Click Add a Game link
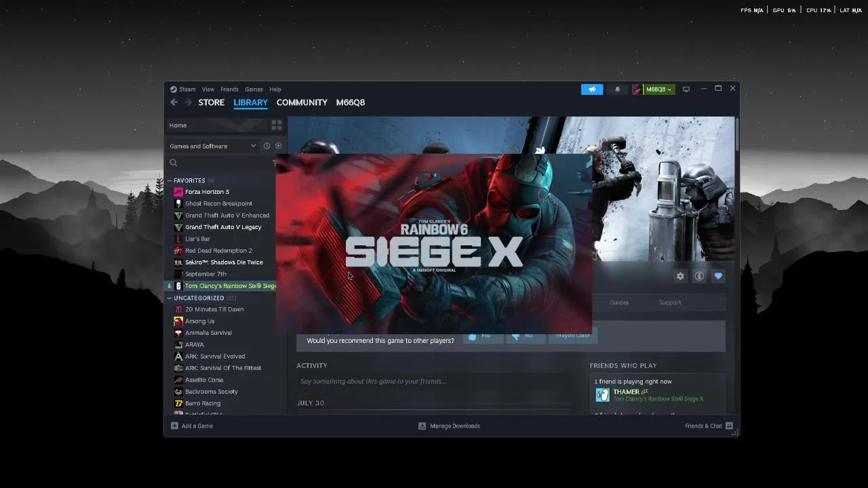Viewport: 868px width, 488px height. [x=197, y=426]
